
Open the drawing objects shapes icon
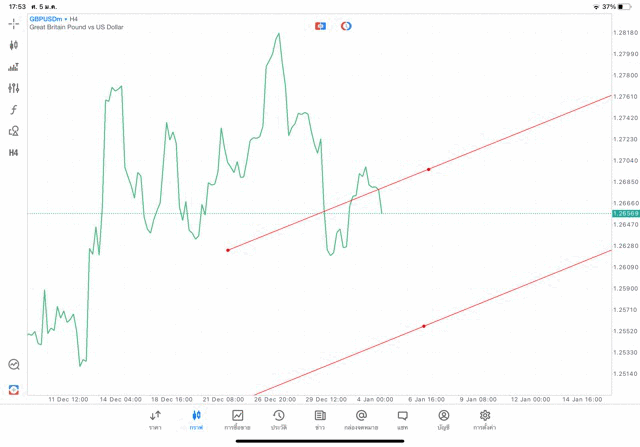point(14,131)
